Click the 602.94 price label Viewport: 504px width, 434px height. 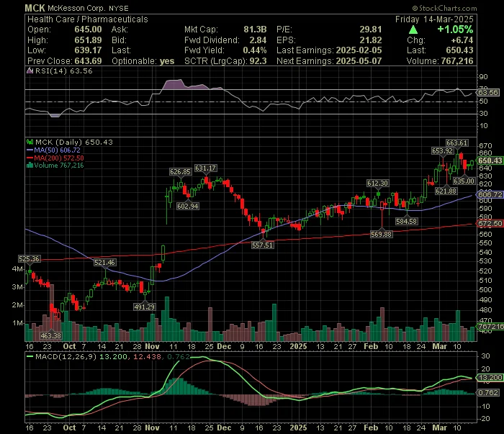pos(188,207)
